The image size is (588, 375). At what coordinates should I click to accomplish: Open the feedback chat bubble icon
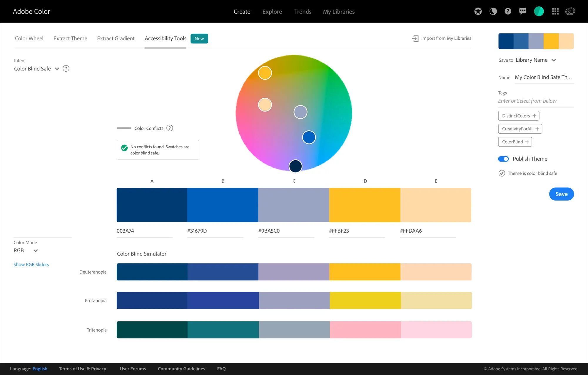(522, 11)
